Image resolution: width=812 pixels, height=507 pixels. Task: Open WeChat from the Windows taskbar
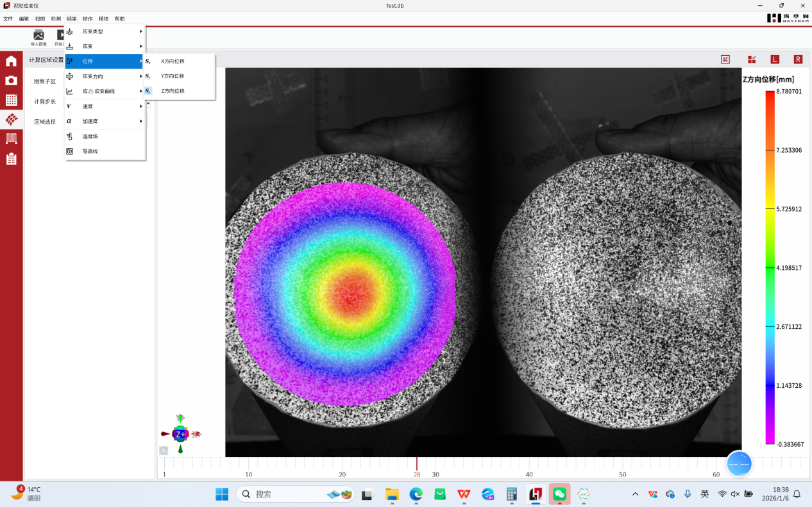tap(559, 494)
